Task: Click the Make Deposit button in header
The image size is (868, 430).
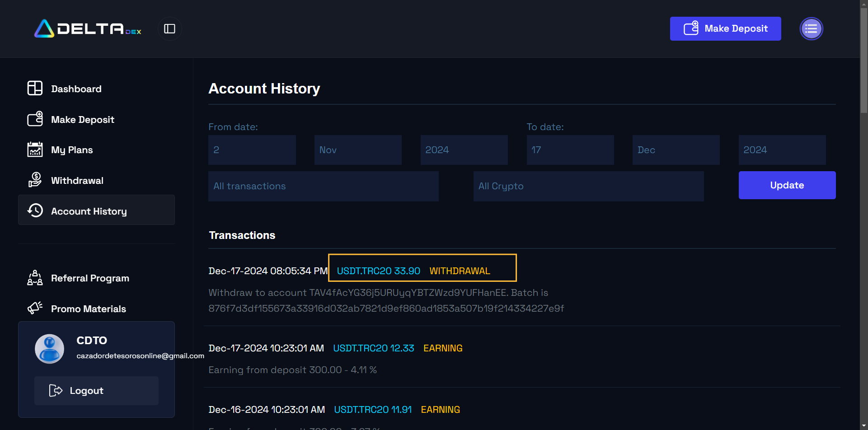Action: point(725,29)
